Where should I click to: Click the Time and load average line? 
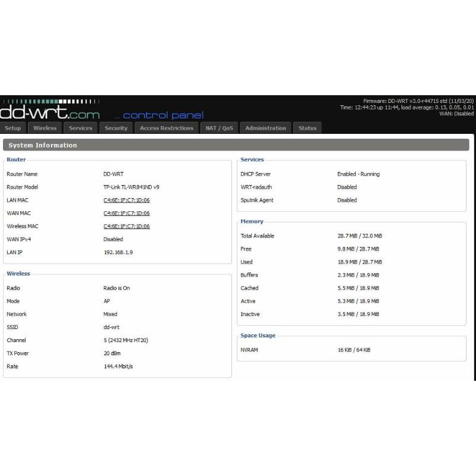point(407,108)
